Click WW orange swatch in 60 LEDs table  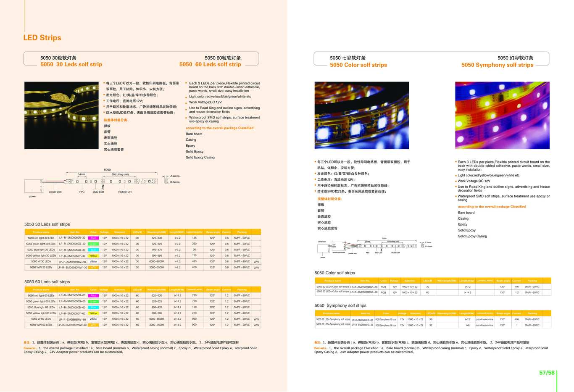(x=93, y=325)
